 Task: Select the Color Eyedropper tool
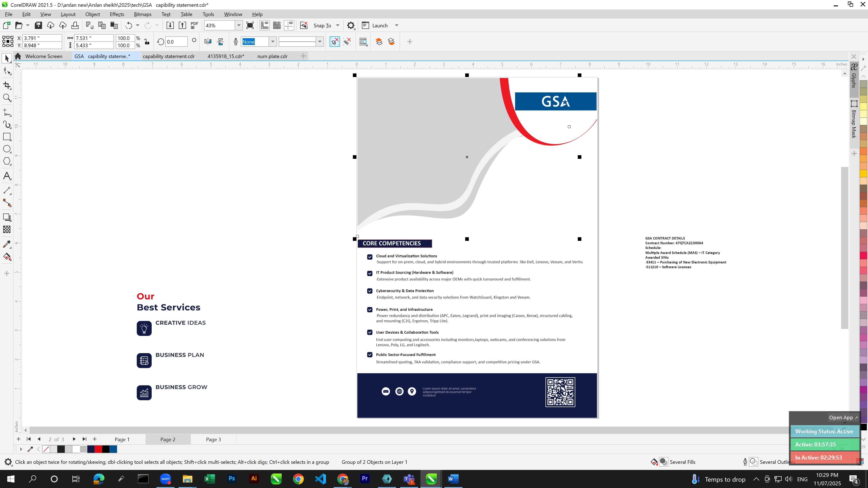7,244
